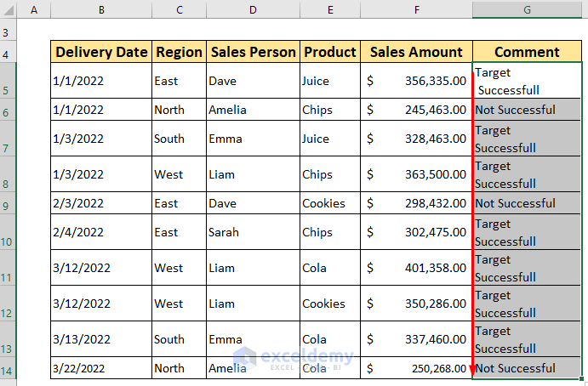Screen dimensions: 588x386
Task: Select column D header
Action: [x=252, y=9]
